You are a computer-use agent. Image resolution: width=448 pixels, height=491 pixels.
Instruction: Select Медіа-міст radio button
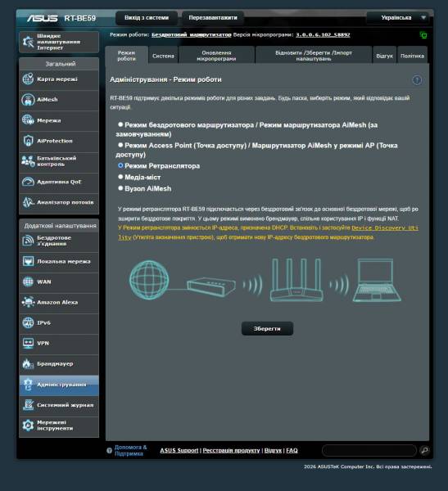(x=120, y=177)
